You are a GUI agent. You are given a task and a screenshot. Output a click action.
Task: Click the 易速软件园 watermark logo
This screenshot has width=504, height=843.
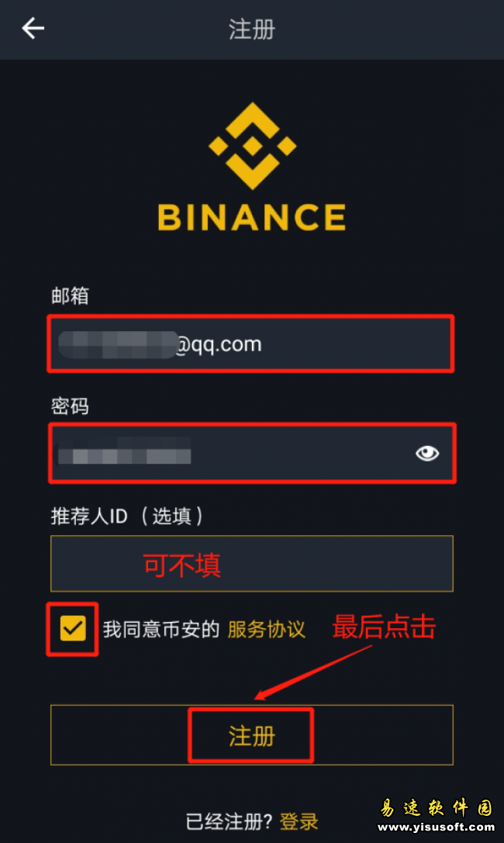pyautogui.click(x=436, y=807)
